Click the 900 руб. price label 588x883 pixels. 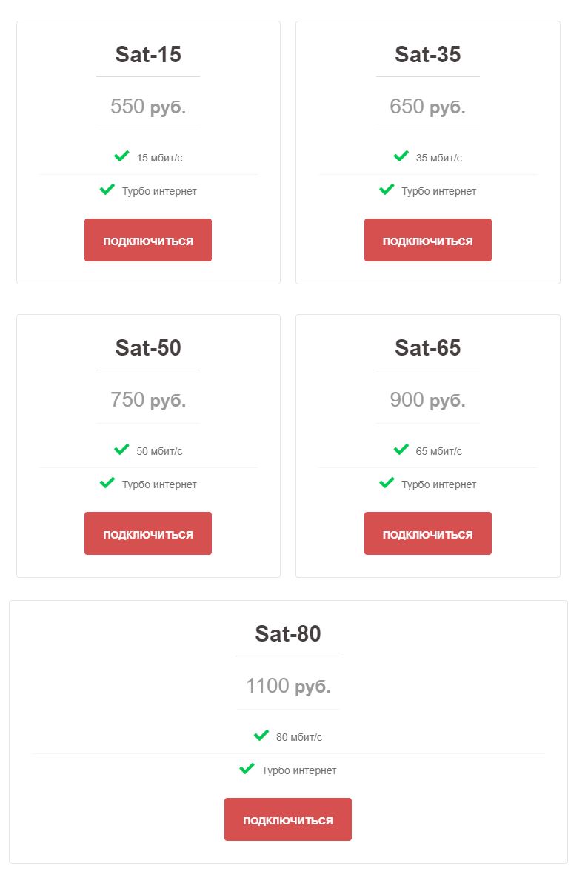427,400
